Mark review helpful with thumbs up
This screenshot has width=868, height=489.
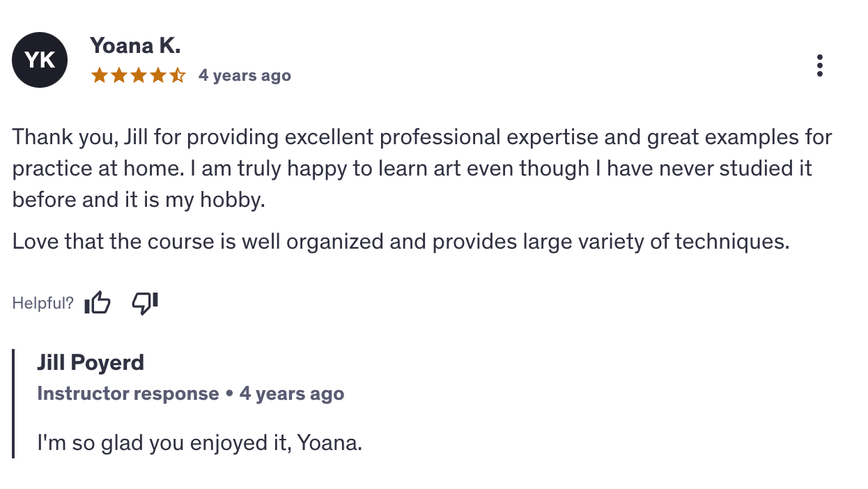[98, 303]
